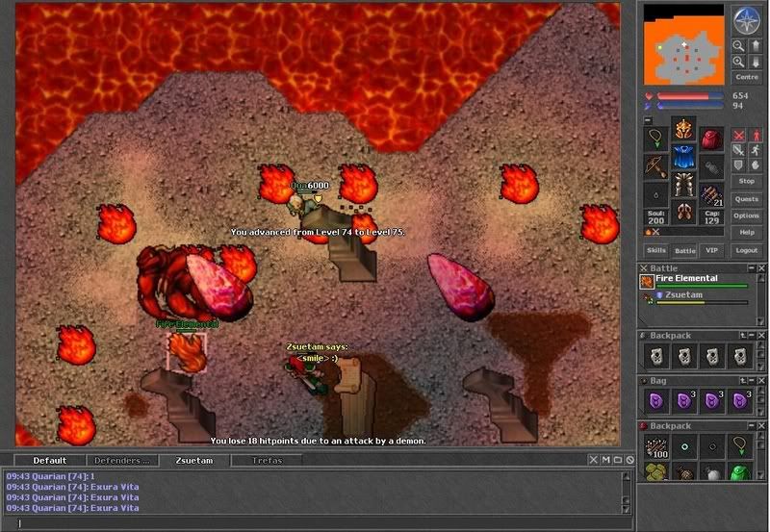Image resolution: width=770 pixels, height=532 pixels.
Task: Toggle the VIP list window
Action: [711, 250]
